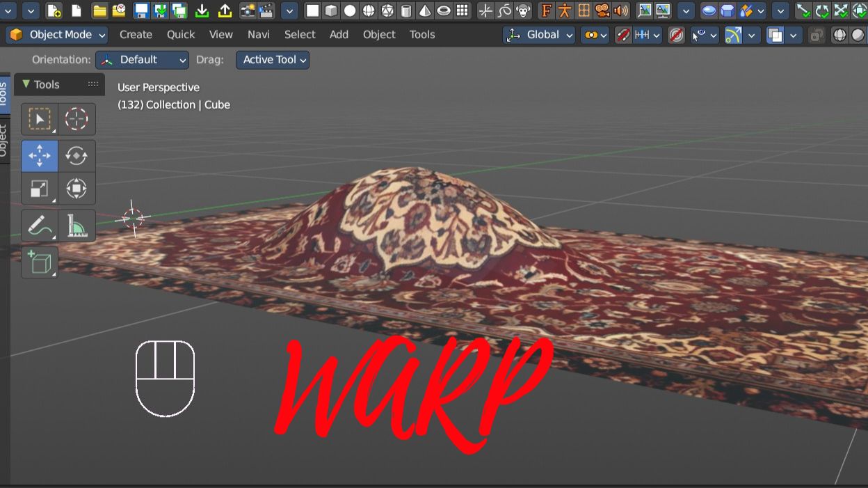Open the Drag Active Tool dropdown
The width and height of the screenshot is (868, 488).
point(273,60)
